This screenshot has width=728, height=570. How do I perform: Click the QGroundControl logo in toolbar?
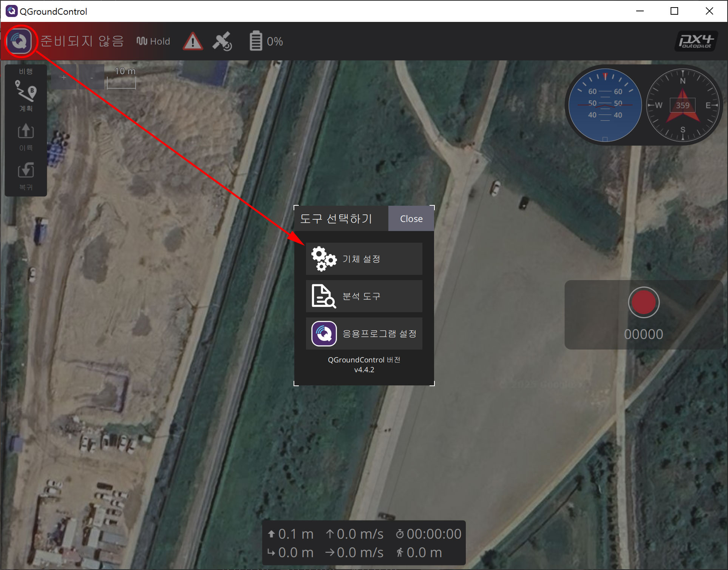20,41
